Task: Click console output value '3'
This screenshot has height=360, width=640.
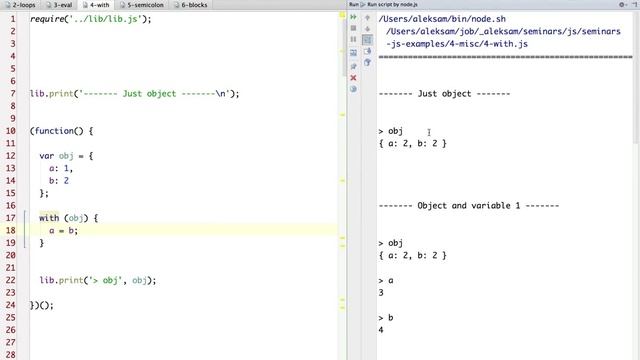Action: pos(381,293)
